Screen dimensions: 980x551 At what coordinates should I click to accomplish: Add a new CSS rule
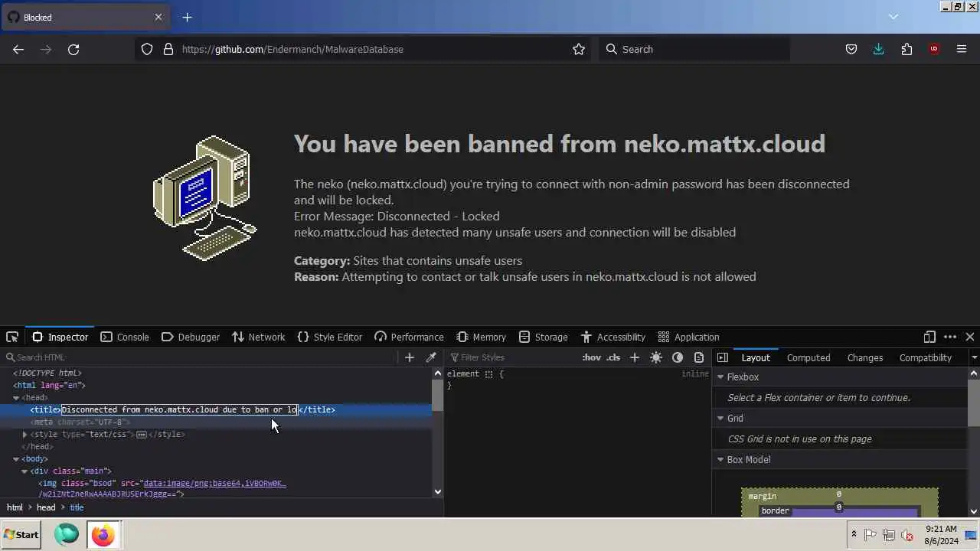tap(634, 357)
